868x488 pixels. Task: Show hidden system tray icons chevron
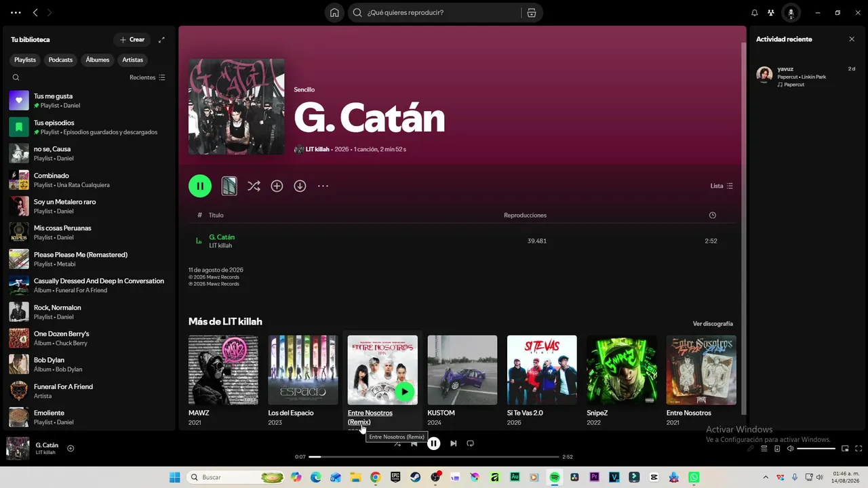click(766, 477)
